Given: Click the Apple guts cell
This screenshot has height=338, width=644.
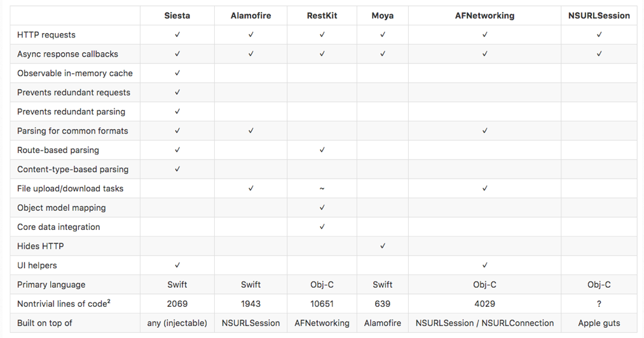Looking at the screenshot, I should (599, 323).
